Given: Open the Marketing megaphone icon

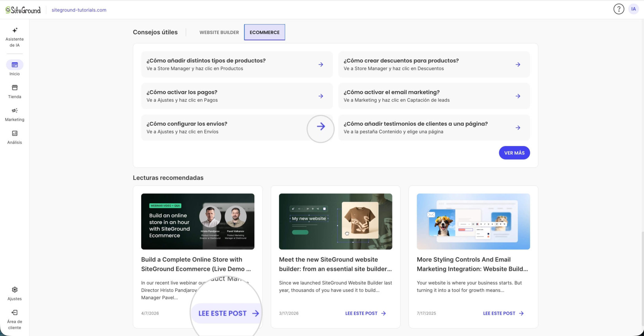Looking at the screenshot, I should click(15, 110).
